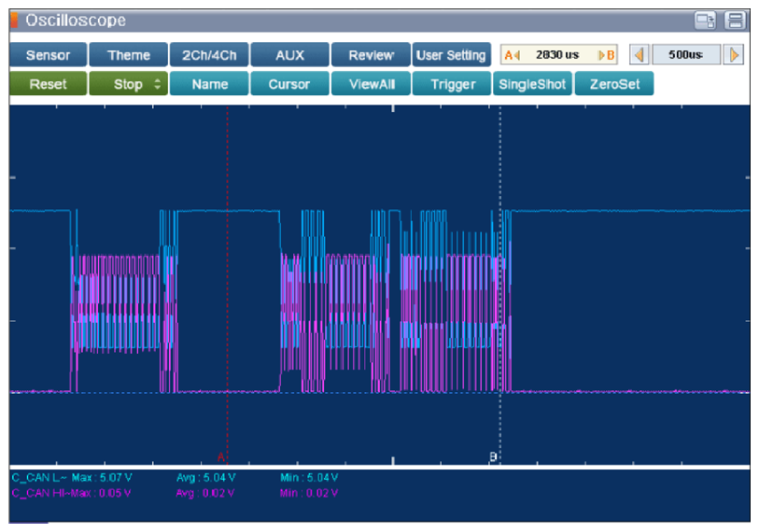Open User Setting panel
This screenshot has height=532, width=759.
451,55
